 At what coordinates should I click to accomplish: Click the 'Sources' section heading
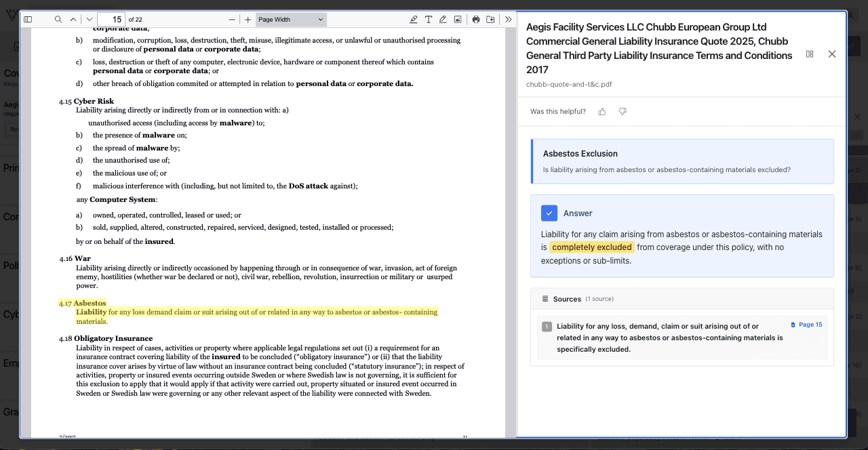pos(567,299)
